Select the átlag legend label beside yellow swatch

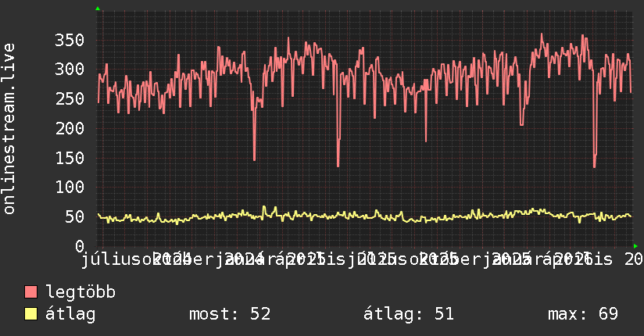coord(70,314)
